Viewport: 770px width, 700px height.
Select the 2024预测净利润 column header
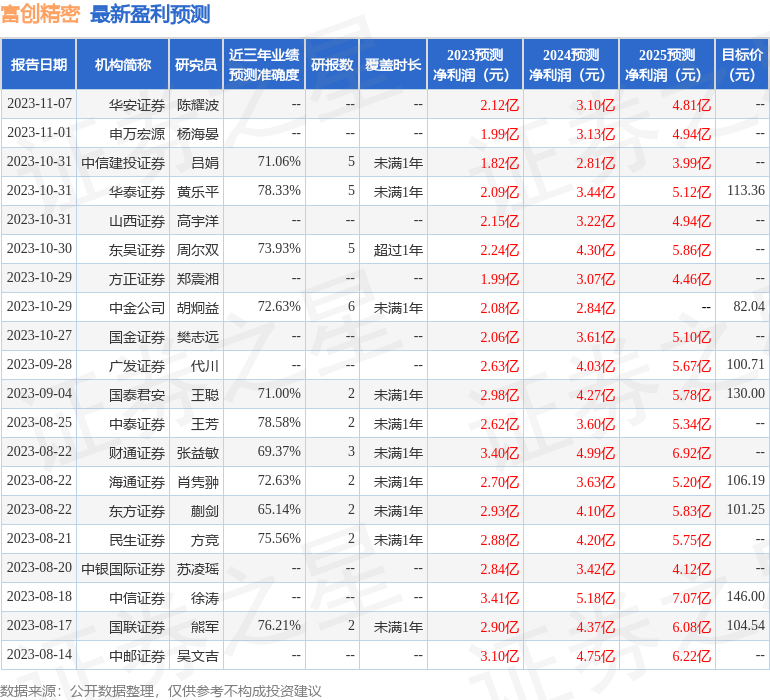tap(571, 64)
